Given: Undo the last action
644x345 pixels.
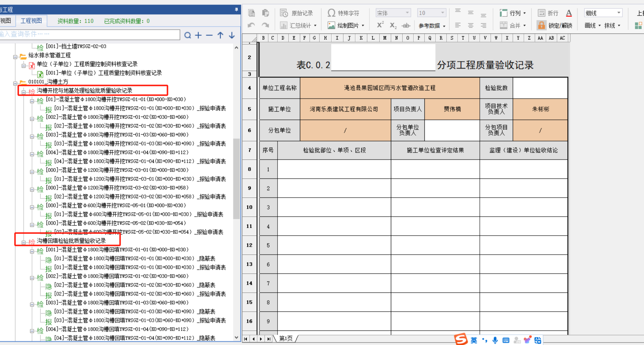Looking at the screenshot, I should tap(251, 25).
